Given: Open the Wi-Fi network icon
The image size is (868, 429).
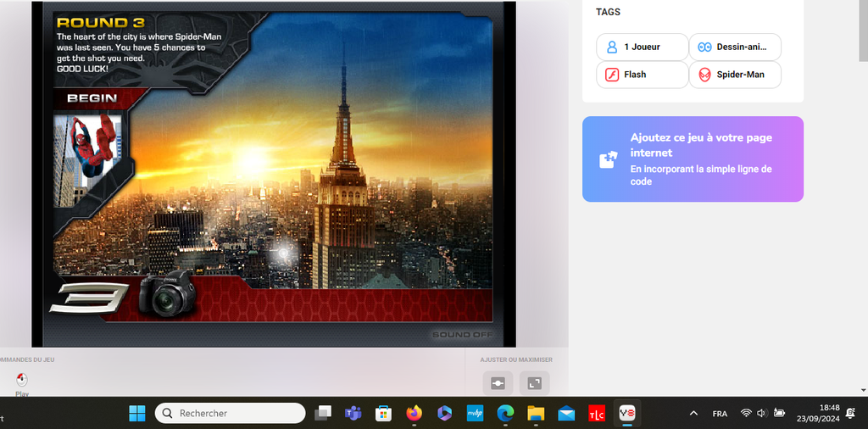Looking at the screenshot, I should coord(746,413).
